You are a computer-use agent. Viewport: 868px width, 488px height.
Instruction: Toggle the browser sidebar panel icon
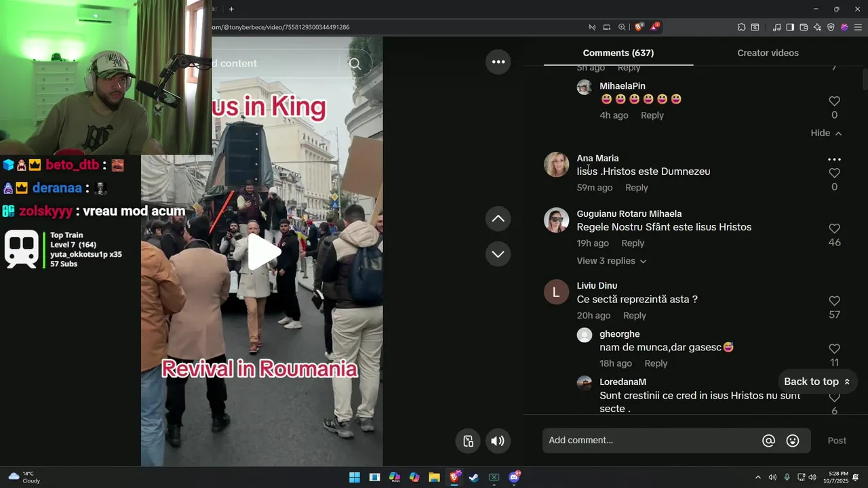pyautogui.click(x=790, y=27)
